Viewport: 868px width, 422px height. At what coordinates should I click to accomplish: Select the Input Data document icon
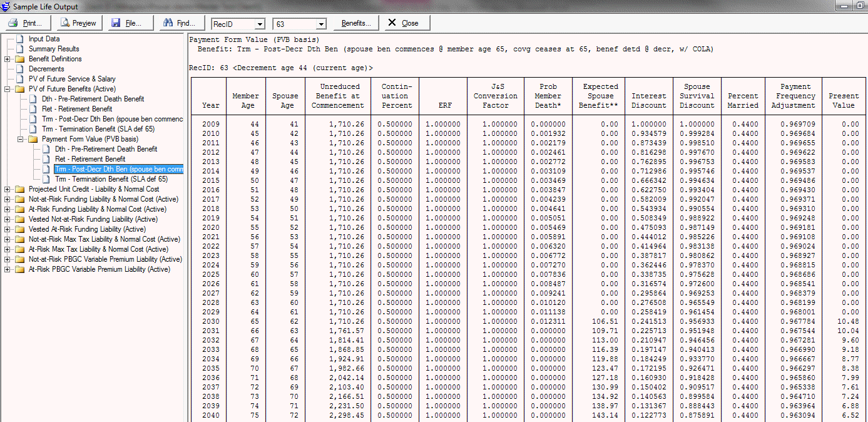(19, 39)
